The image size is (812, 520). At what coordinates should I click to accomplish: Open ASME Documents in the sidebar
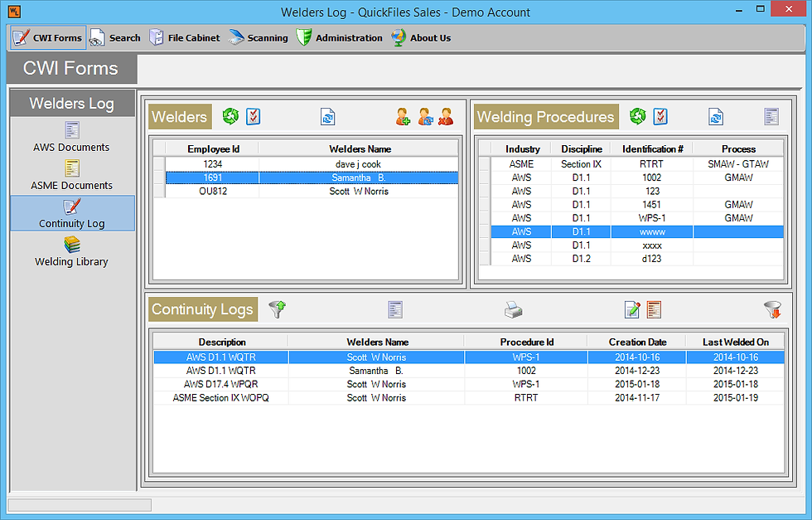[x=71, y=175]
